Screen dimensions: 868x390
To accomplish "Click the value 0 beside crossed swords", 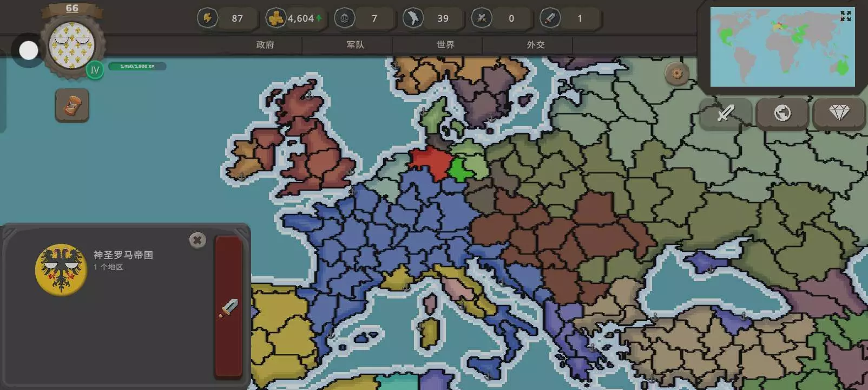I will (x=511, y=18).
